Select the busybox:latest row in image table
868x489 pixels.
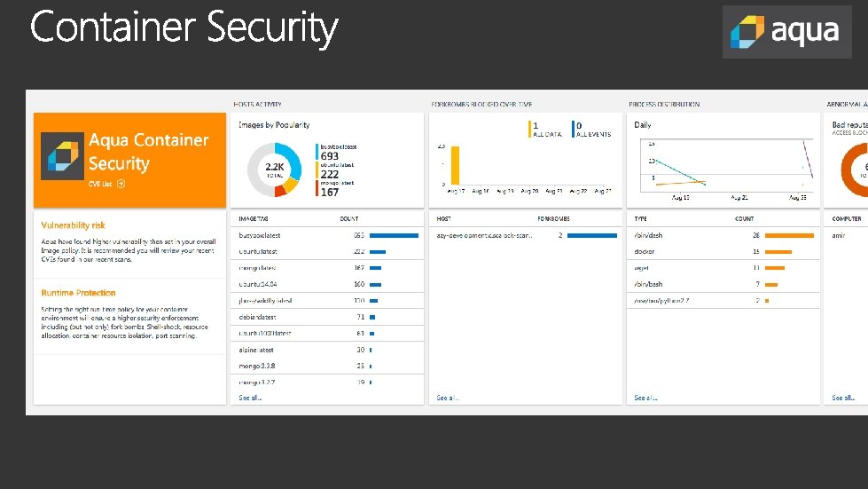tap(327, 235)
